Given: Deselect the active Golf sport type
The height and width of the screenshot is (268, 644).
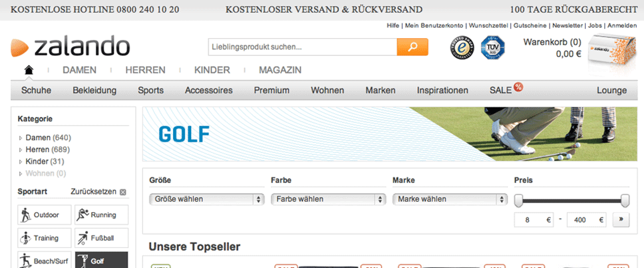Looking at the screenshot, I should pos(101,260).
